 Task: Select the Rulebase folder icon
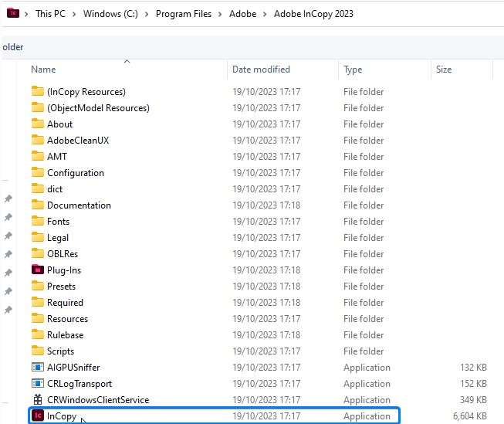pyautogui.click(x=38, y=334)
